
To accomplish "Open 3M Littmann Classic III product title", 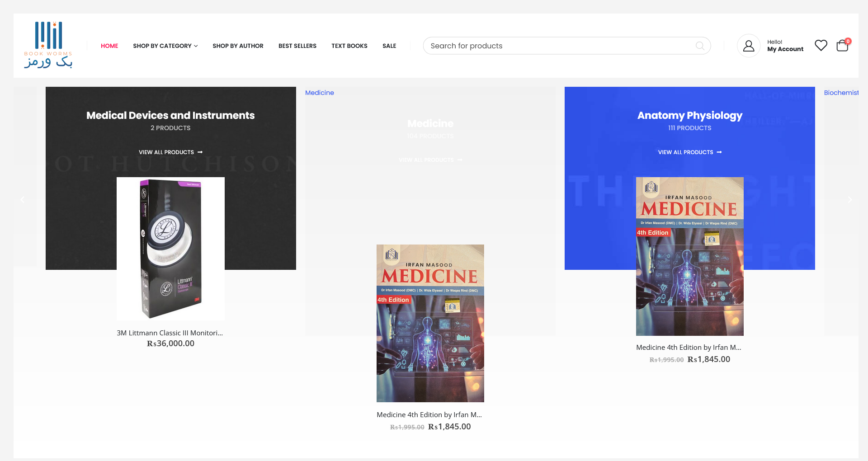I will click(170, 333).
